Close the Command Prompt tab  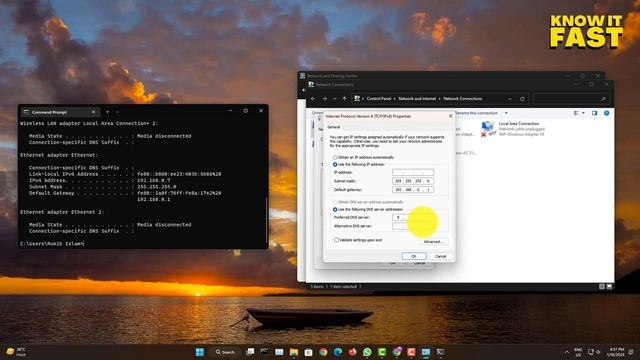(93, 112)
